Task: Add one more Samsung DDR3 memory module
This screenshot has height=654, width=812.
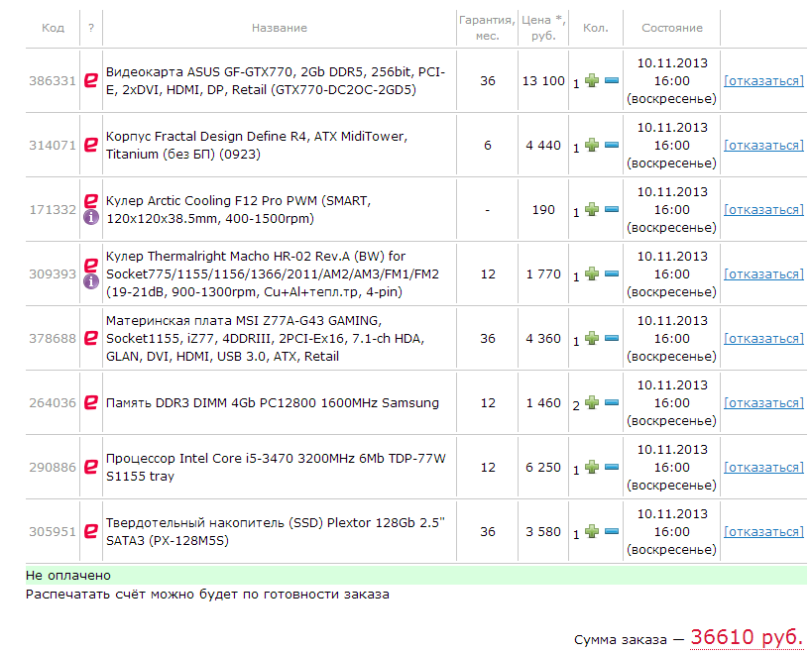Action: [x=592, y=403]
